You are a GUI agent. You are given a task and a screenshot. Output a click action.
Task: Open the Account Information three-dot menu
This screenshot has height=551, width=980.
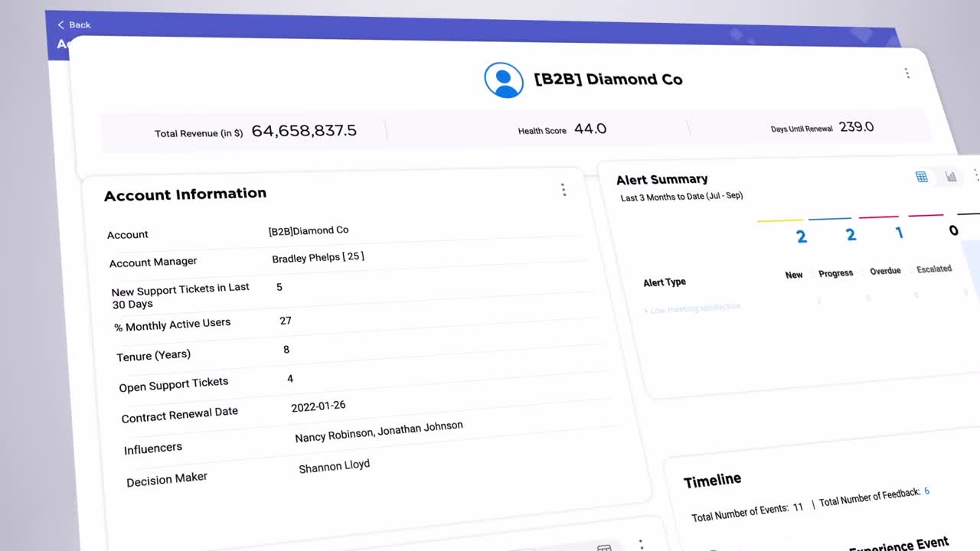563,190
